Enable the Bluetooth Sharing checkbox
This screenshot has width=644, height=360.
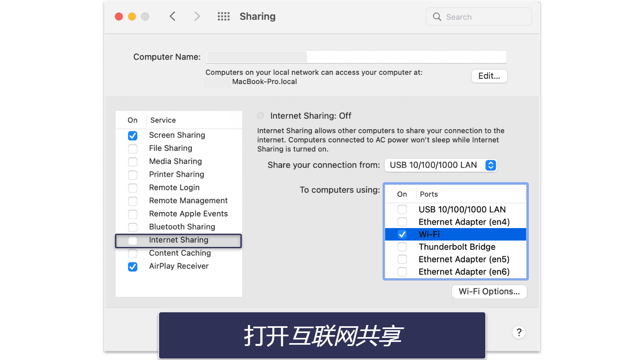(x=133, y=227)
